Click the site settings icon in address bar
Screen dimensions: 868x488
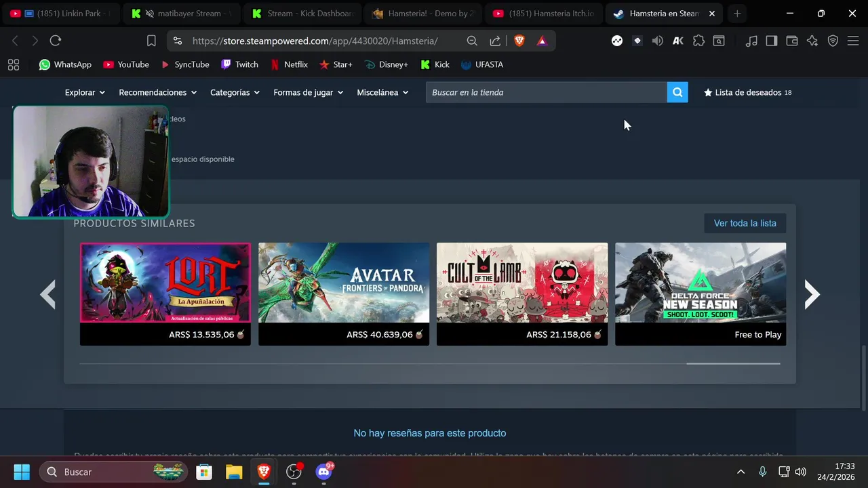pyautogui.click(x=178, y=41)
